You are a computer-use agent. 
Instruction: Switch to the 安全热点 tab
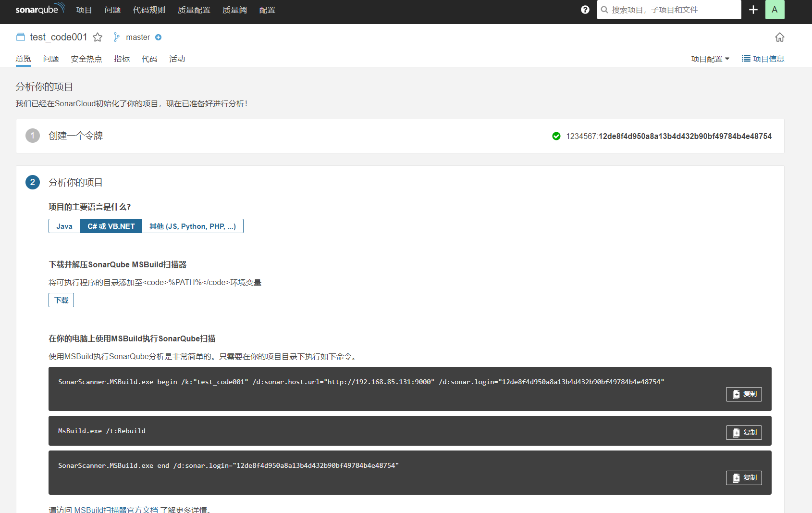pos(86,59)
